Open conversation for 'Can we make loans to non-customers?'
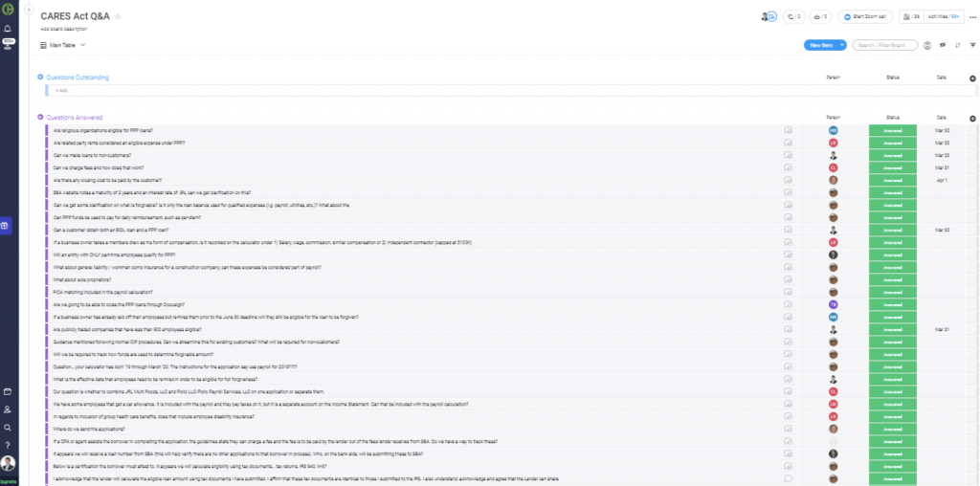980x486 pixels. click(x=789, y=156)
